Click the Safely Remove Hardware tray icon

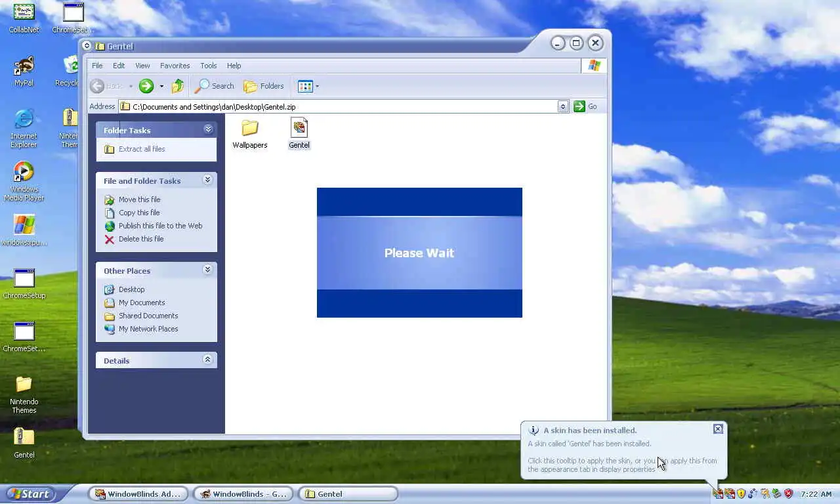tap(777, 493)
